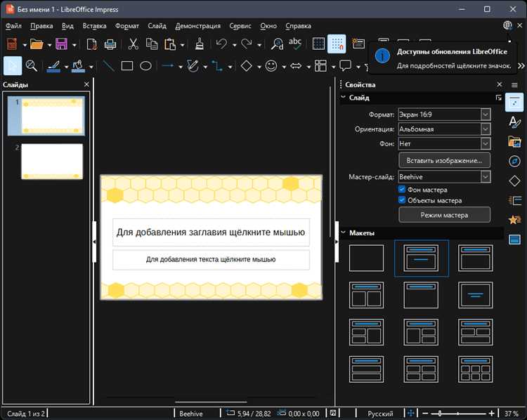The image size is (527, 420).
Task: Choose the line color tool
Action: [x=54, y=66]
